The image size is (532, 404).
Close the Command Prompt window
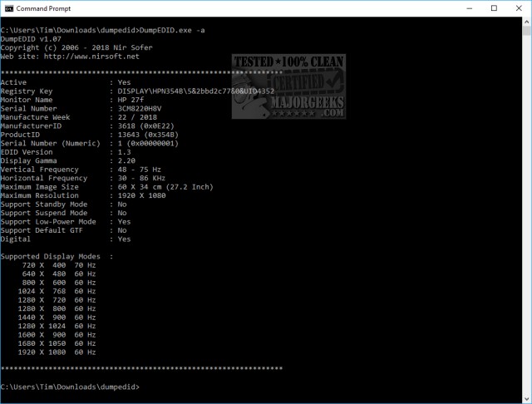point(519,8)
